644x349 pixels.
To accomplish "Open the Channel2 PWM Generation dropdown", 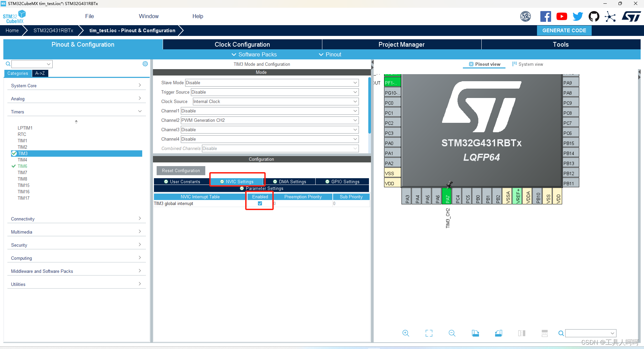I will point(270,120).
